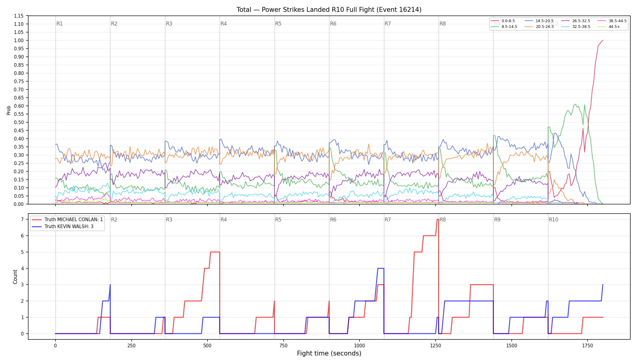Click the 1750 tick on time axis

tap(588, 345)
